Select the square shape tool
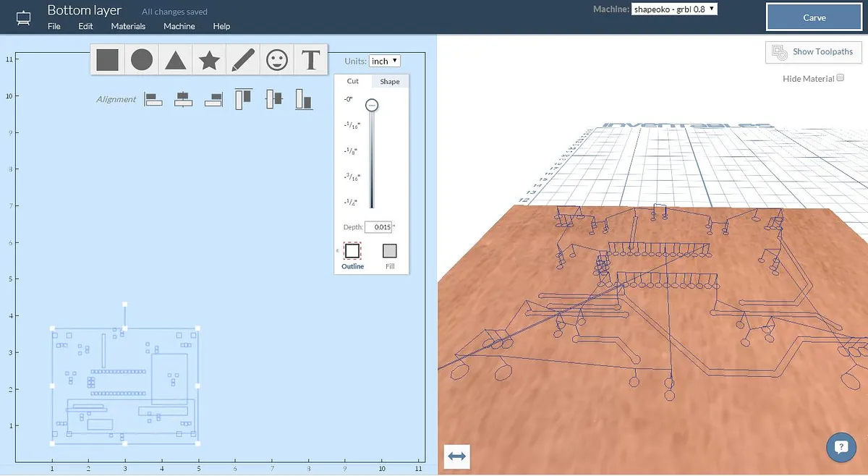The width and height of the screenshot is (868, 476). 108,60
